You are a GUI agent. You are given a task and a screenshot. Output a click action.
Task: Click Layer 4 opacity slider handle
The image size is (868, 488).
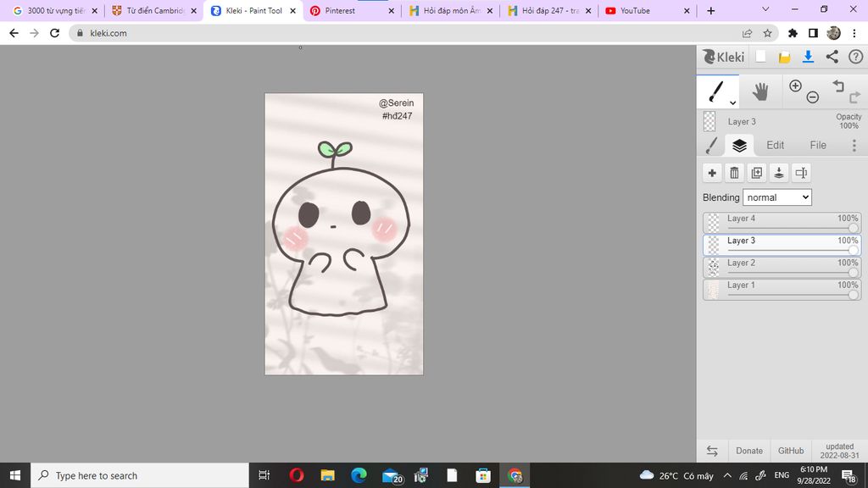[853, 228]
